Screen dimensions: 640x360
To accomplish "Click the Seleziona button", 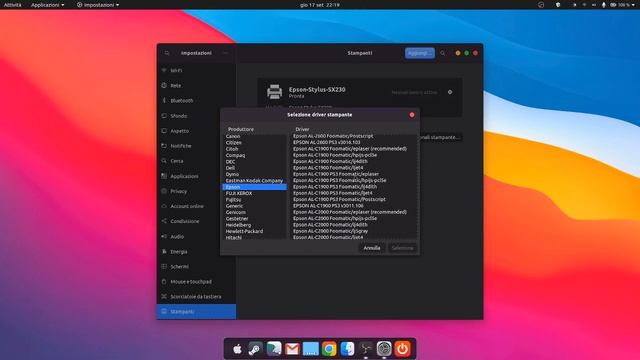I will [x=402, y=248].
